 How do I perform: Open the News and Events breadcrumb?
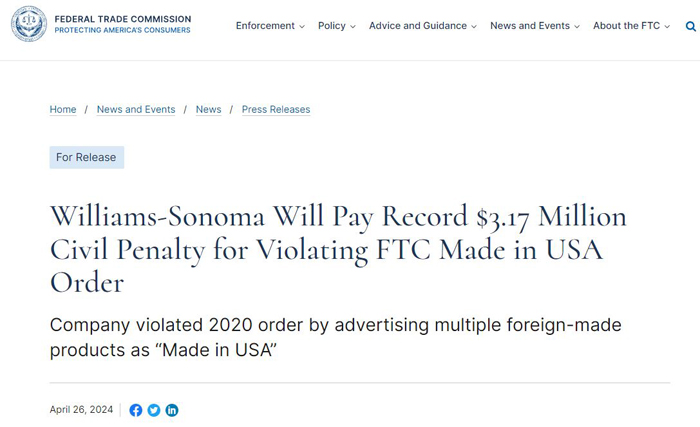point(136,109)
